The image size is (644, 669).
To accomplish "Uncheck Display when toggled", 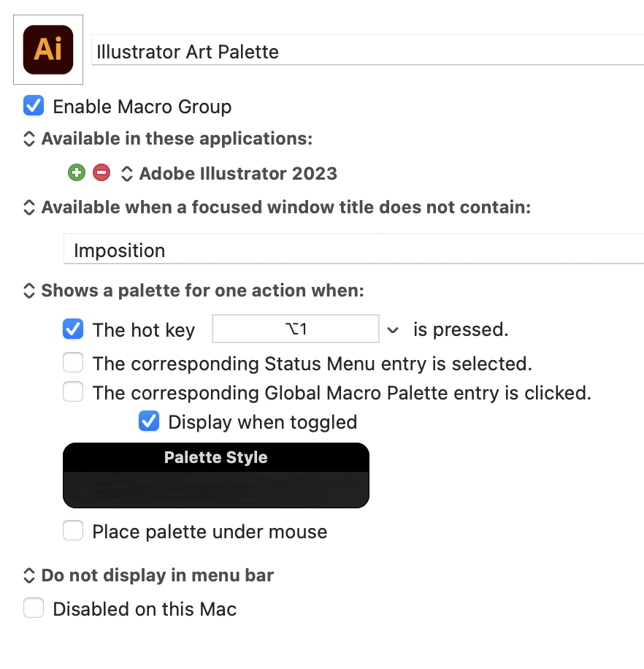I will pos(149,421).
